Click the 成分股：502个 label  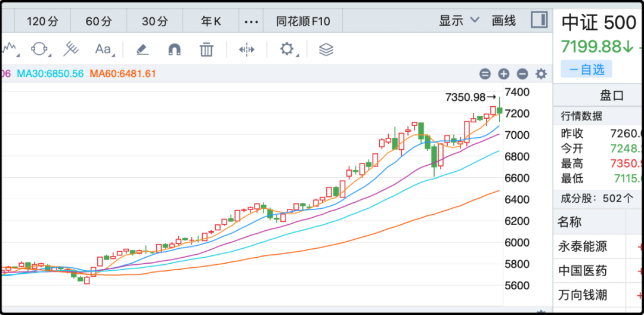pos(597,198)
